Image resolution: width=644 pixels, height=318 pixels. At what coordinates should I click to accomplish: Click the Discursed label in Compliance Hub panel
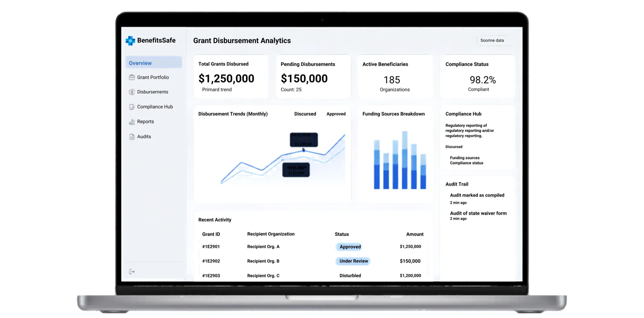(454, 147)
